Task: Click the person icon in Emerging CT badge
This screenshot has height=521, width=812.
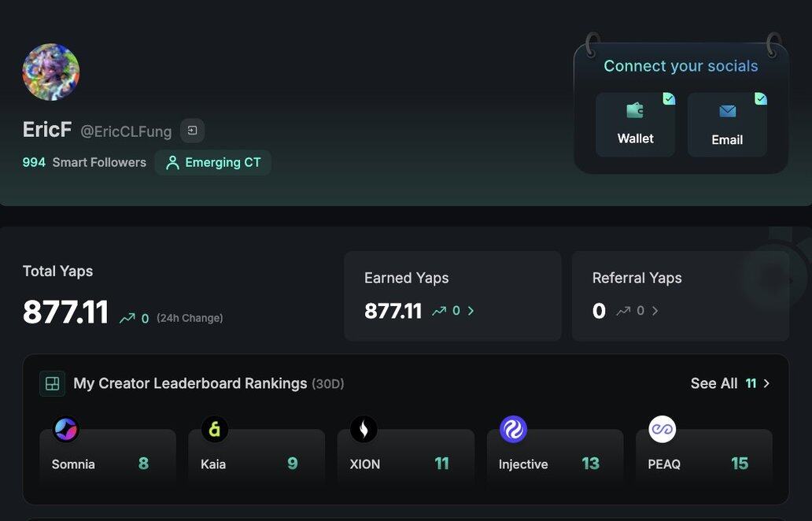Action: tap(172, 163)
